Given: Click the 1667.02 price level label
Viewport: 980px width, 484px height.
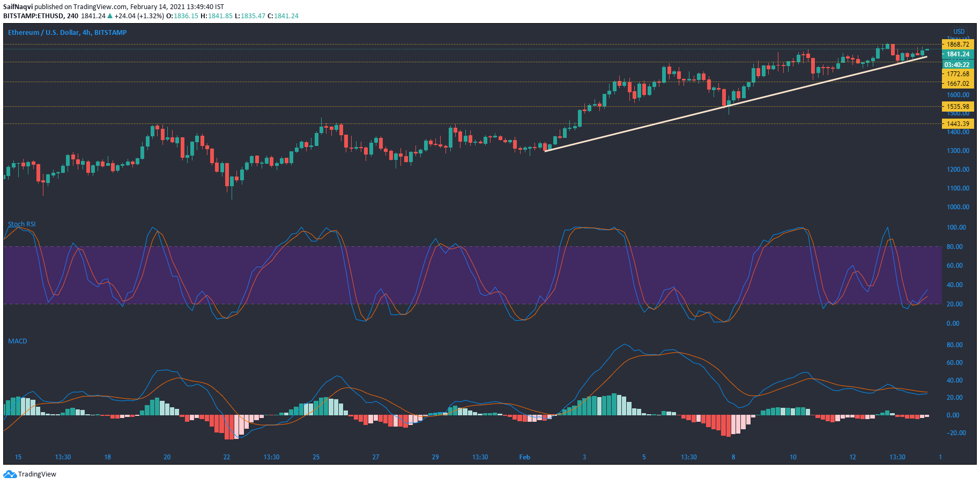Looking at the screenshot, I should click(x=957, y=84).
